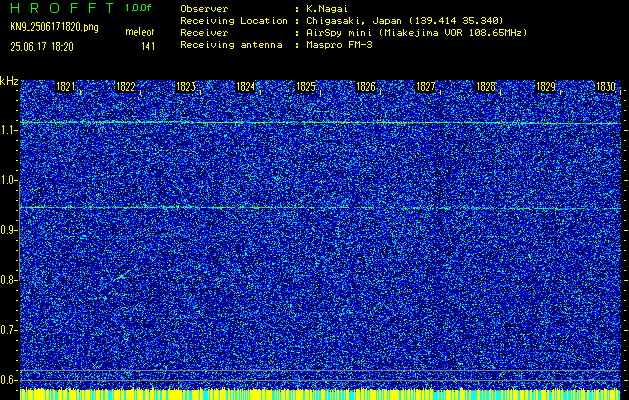
Task: Select observer name K.Nagai
Action: click(327, 9)
